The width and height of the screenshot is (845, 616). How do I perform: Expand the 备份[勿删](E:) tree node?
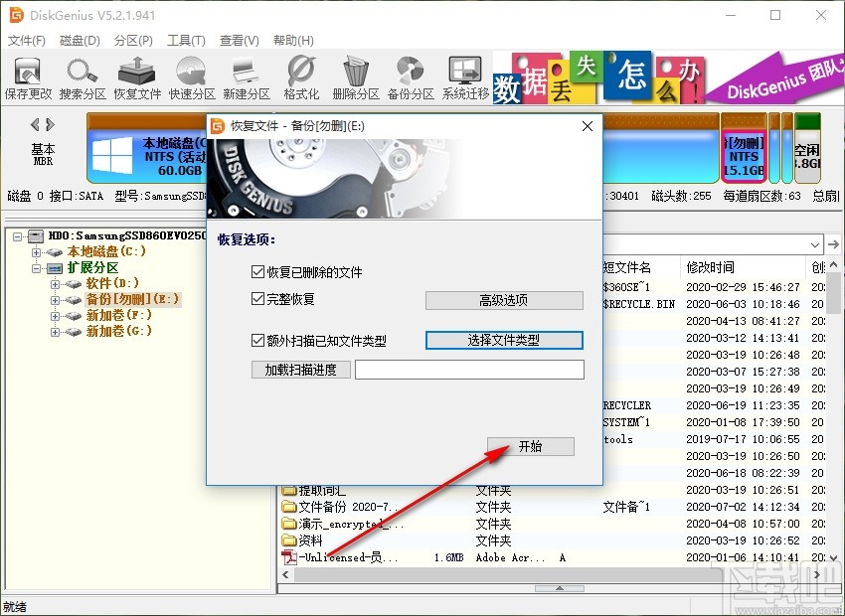[x=55, y=300]
